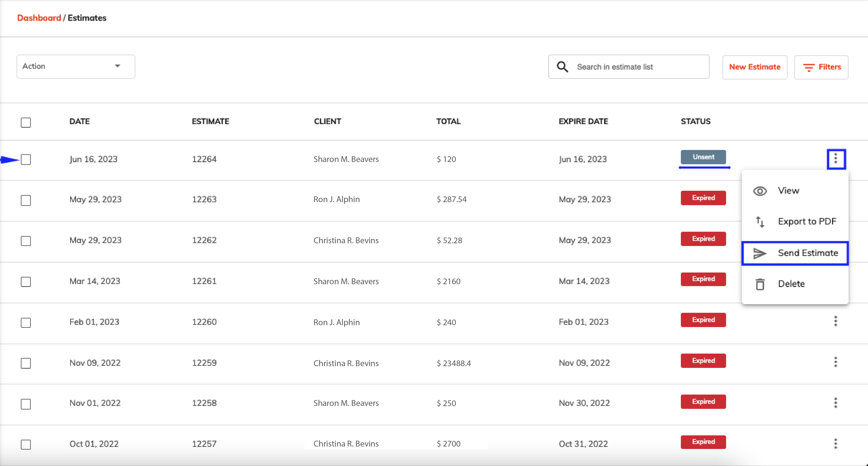This screenshot has width=868, height=466.
Task: Click expire date Oct 31, 2022
Action: pos(583,444)
